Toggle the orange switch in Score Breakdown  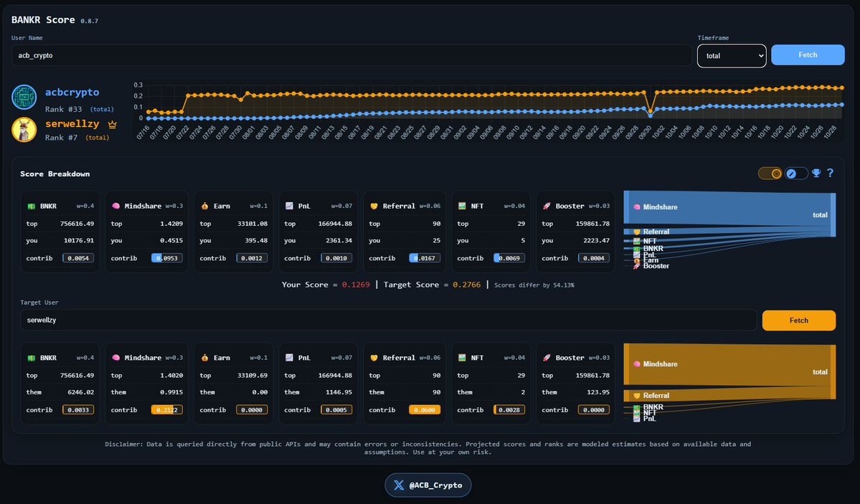(x=770, y=173)
